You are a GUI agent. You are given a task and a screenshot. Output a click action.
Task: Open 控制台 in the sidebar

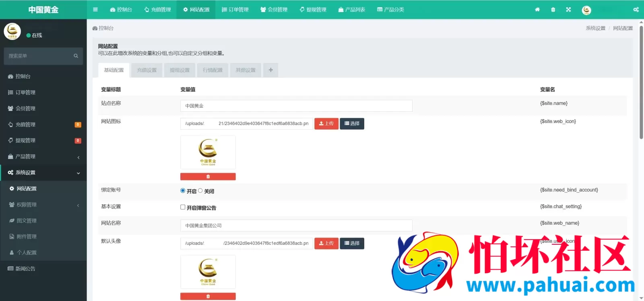click(43, 76)
